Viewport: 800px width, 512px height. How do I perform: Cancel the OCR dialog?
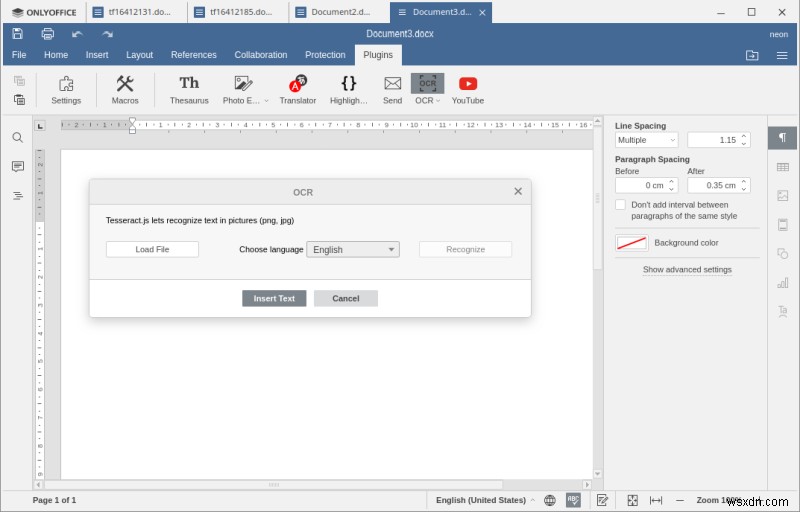point(345,298)
